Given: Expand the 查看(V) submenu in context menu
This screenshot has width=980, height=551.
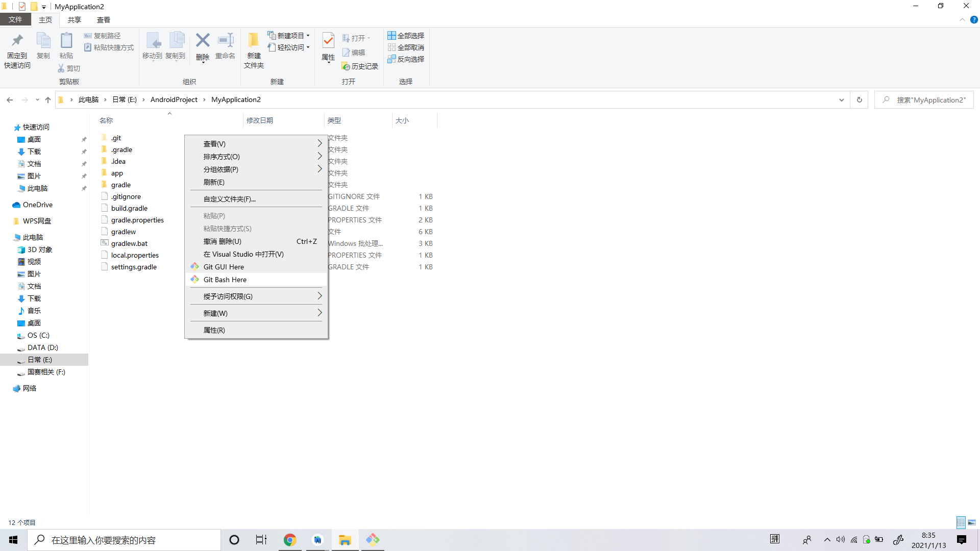Looking at the screenshot, I should [x=255, y=143].
